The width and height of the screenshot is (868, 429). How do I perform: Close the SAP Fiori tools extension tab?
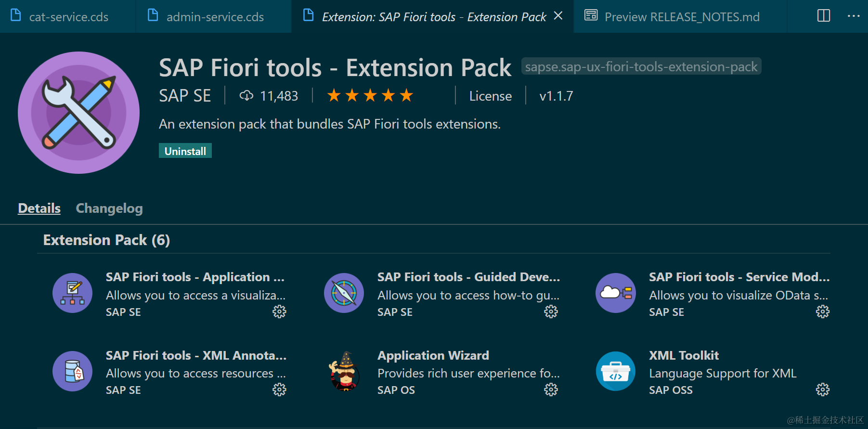558,16
